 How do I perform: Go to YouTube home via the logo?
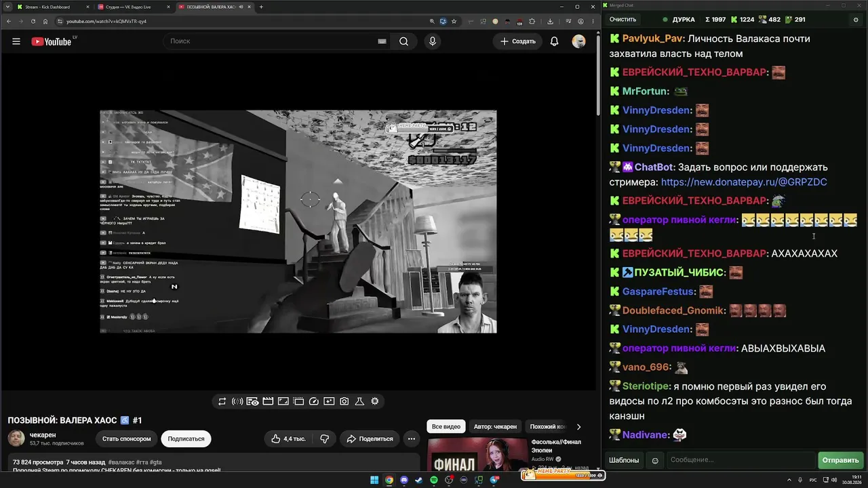51,41
